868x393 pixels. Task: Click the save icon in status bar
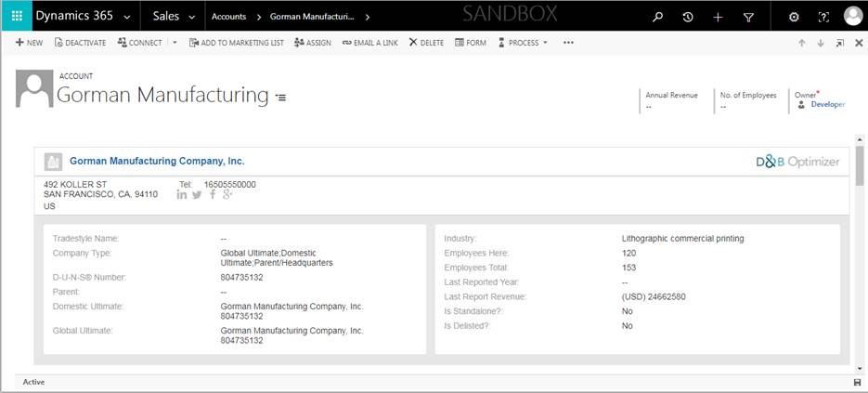point(857,383)
